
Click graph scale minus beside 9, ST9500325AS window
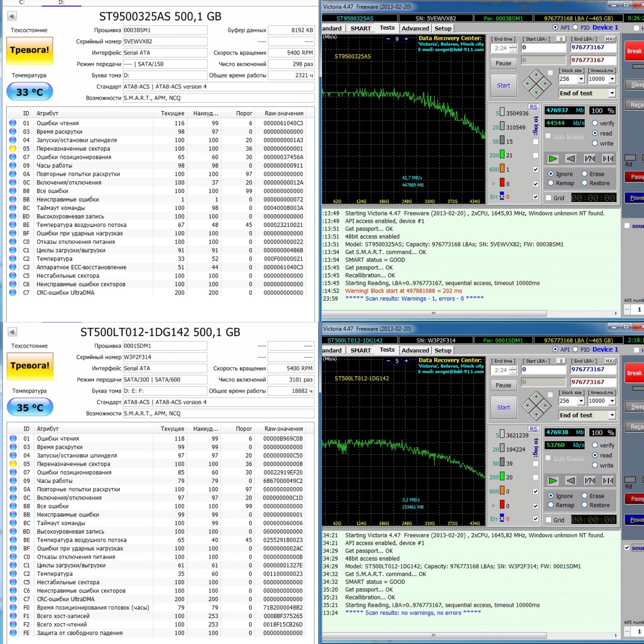click(x=388, y=39)
